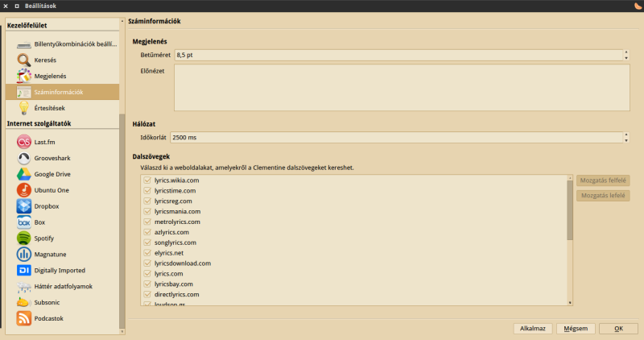The image size is (644, 340).
Task: Select Subsonic text in sidebar
Action: coord(47,302)
